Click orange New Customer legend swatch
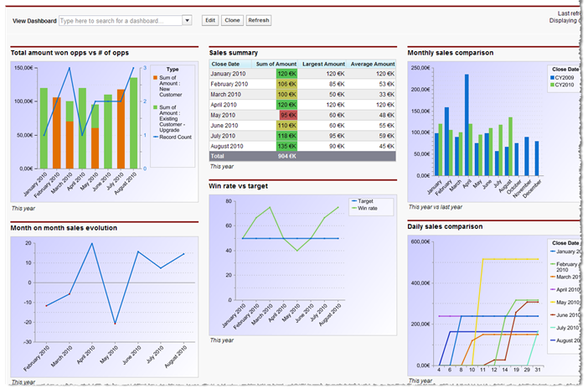Viewport: 588px width, 389px height. click(x=155, y=77)
